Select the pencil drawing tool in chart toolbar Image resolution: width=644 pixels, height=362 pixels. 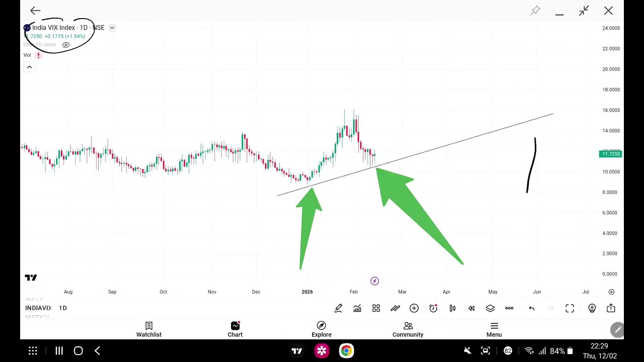pos(338,308)
